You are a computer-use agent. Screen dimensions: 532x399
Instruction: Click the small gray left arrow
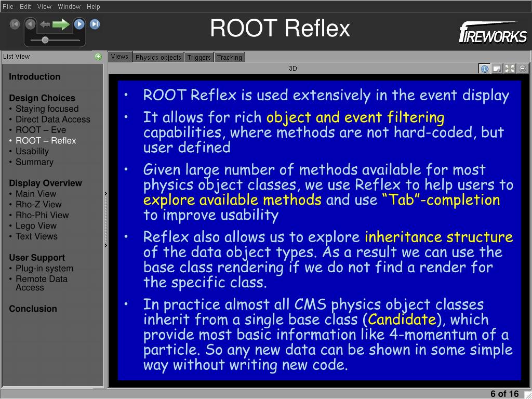45,24
